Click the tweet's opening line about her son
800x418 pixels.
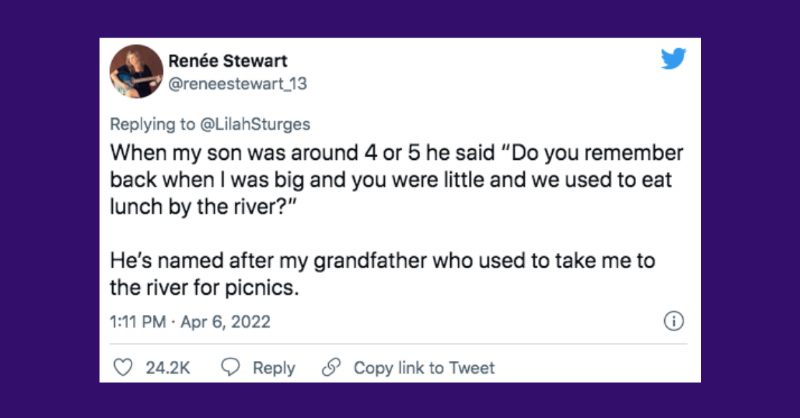click(388, 155)
